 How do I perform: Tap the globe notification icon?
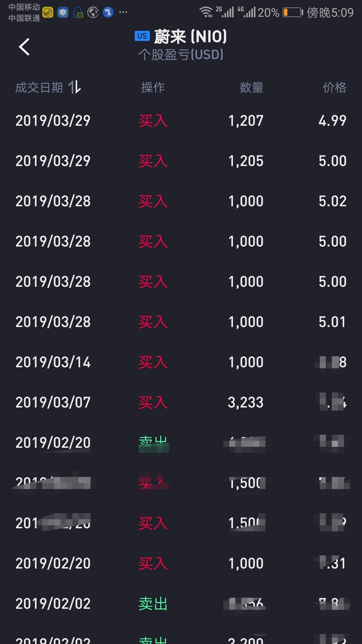pos(93,13)
